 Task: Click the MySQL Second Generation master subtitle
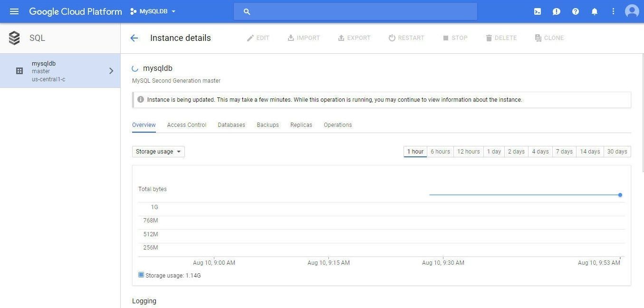[176, 81]
